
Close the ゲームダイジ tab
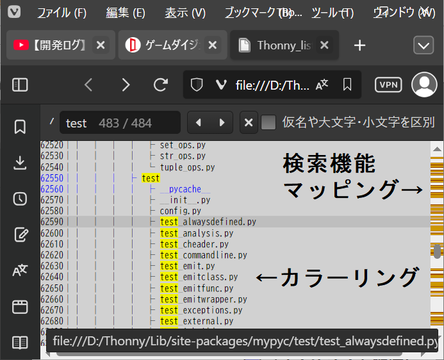(x=212, y=45)
